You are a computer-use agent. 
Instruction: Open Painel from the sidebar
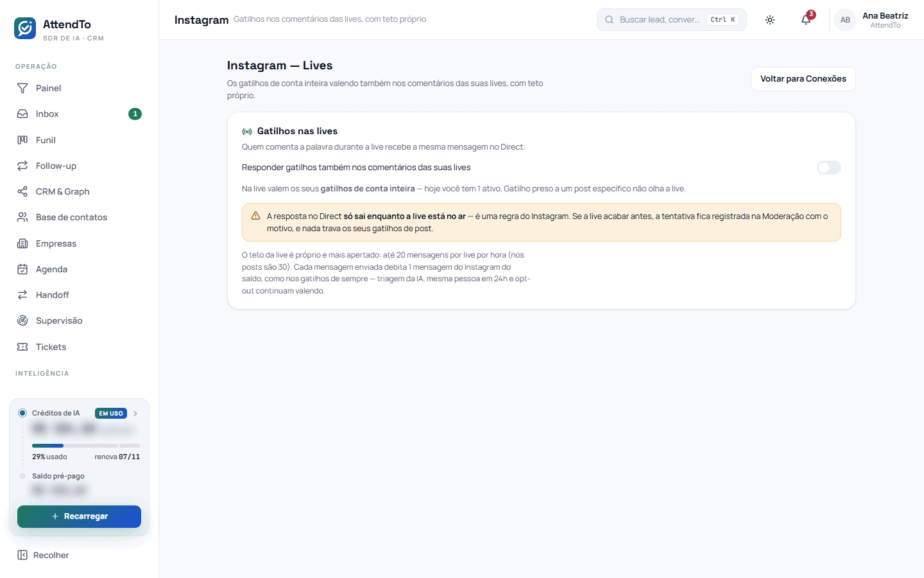(x=80, y=88)
